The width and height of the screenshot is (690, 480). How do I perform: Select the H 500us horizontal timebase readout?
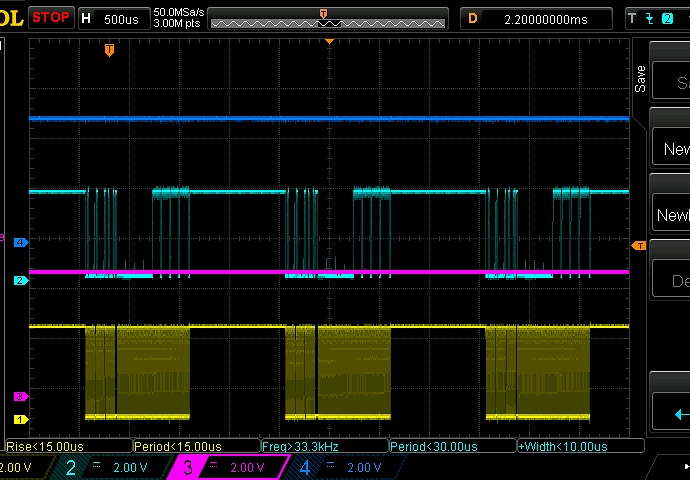point(114,18)
